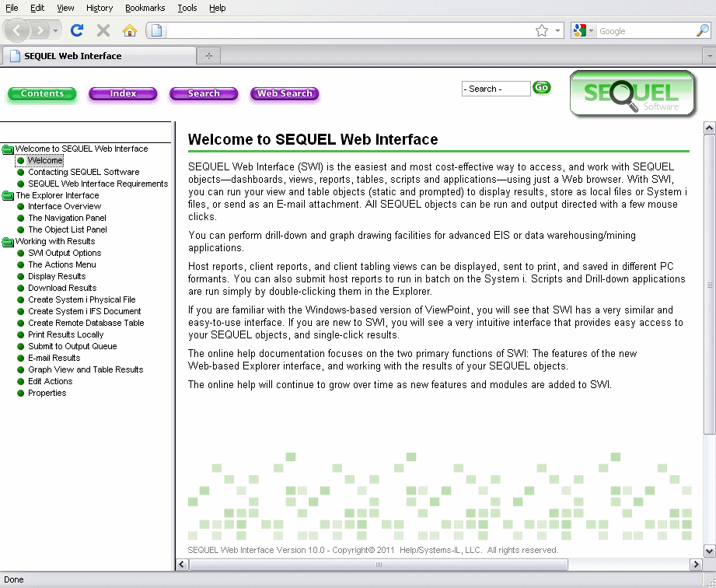
Task: Open Graph View and Table Results topic
Action: (86, 369)
